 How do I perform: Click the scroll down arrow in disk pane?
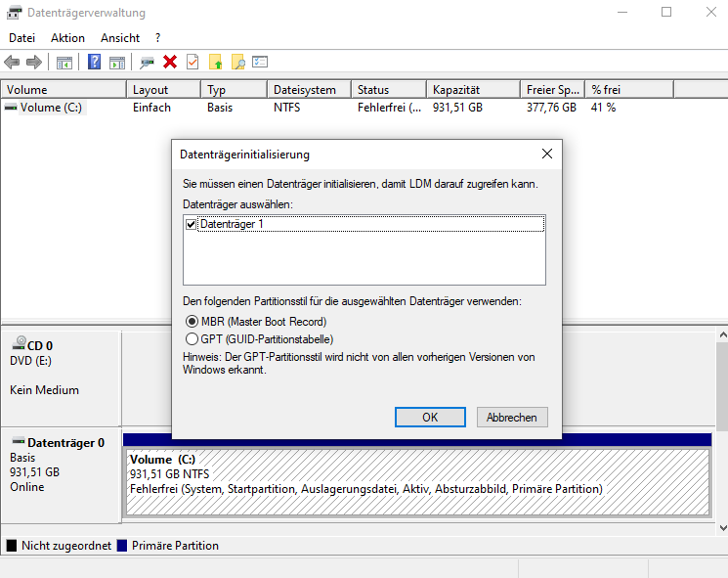pyautogui.click(x=722, y=527)
